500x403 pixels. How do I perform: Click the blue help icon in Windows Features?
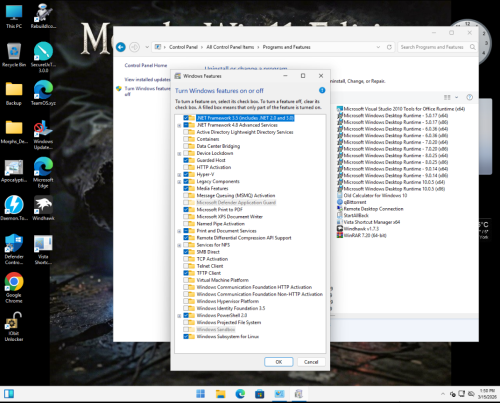click(322, 90)
